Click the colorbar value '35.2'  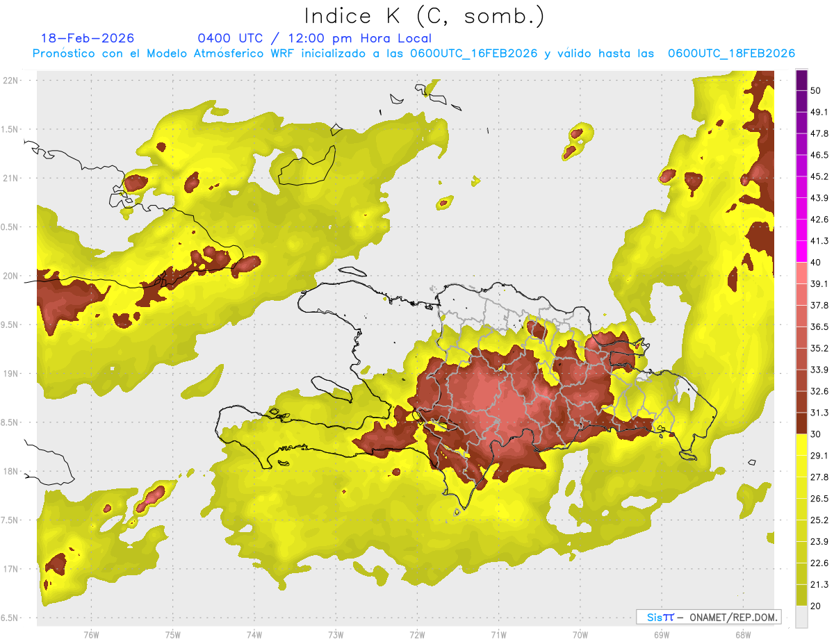(819, 348)
